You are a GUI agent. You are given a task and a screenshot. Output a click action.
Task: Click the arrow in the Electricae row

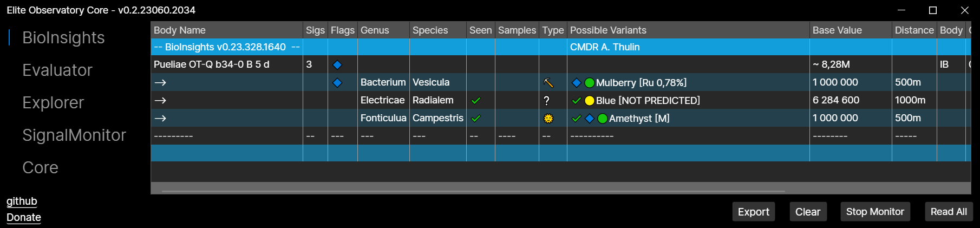[160, 101]
